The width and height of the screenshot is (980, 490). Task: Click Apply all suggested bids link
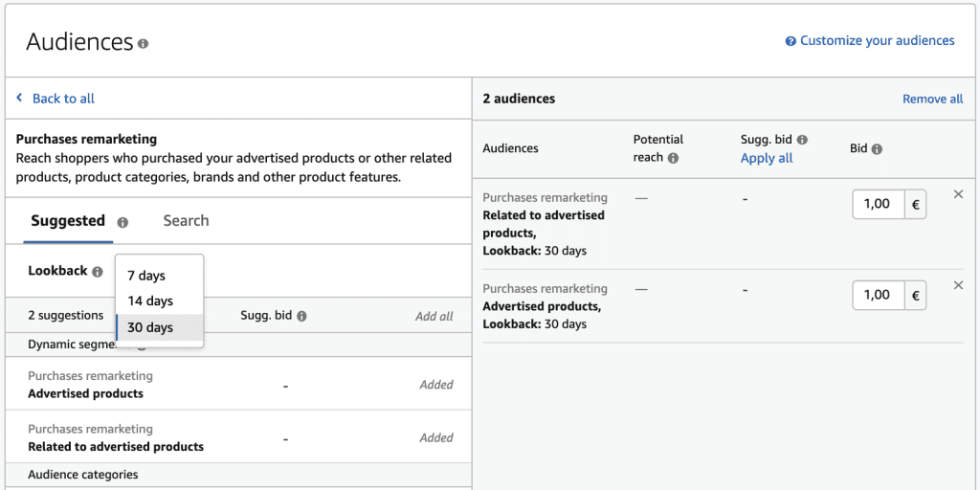pyautogui.click(x=767, y=158)
